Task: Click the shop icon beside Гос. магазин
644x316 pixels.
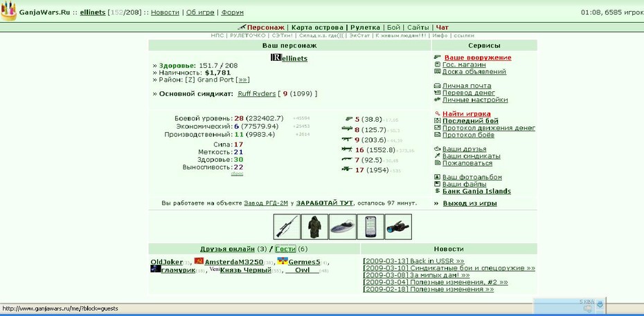Action: tap(438, 65)
